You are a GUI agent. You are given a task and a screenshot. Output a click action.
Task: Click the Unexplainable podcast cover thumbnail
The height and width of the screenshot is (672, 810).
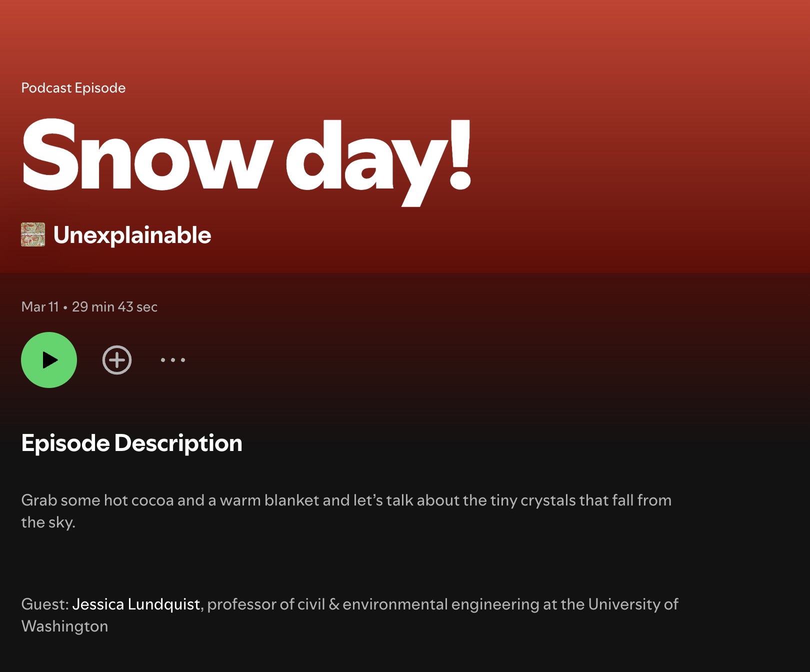[33, 234]
